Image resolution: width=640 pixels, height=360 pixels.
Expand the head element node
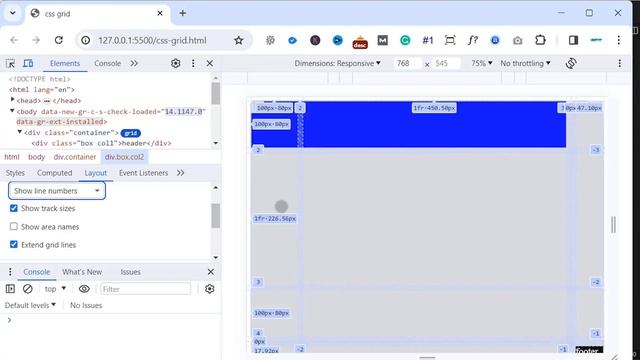click(x=12, y=99)
